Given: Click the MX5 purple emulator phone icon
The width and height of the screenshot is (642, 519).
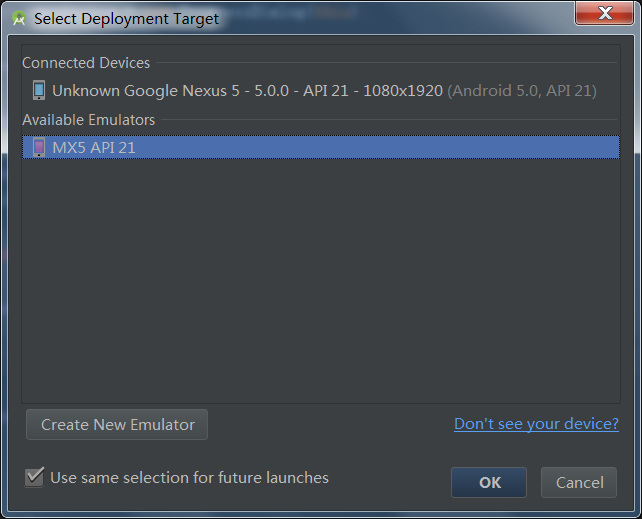Looking at the screenshot, I should pos(39,147).
